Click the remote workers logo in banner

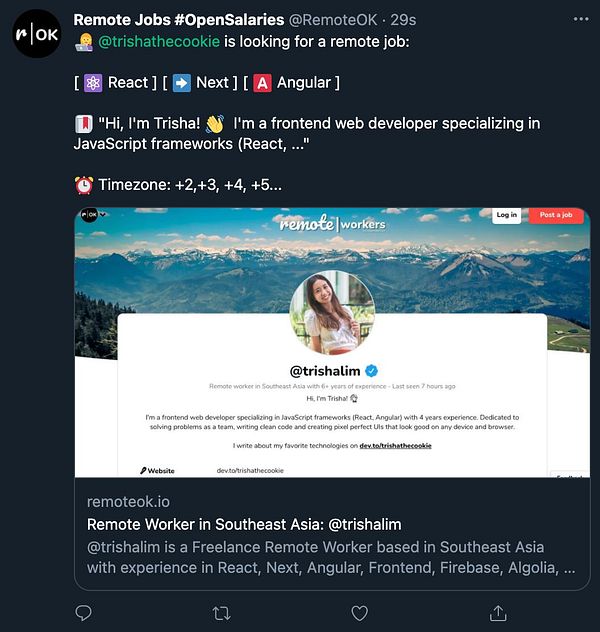332,223
